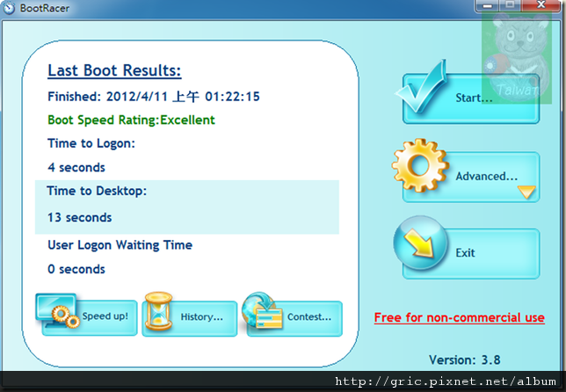This screenshot has width=566, height=392.
Task: Click the User Logon Waiting Time label
Action: coord(120,245)
